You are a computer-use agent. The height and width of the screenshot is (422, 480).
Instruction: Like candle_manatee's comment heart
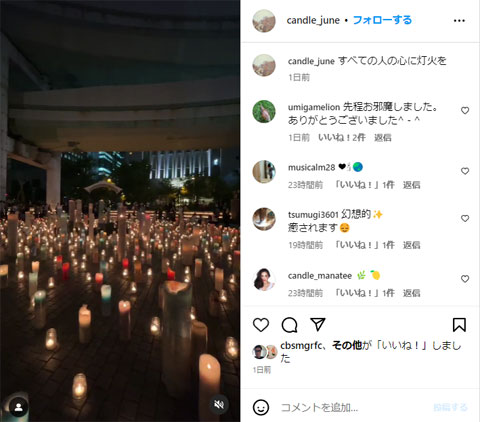point(465,279)
